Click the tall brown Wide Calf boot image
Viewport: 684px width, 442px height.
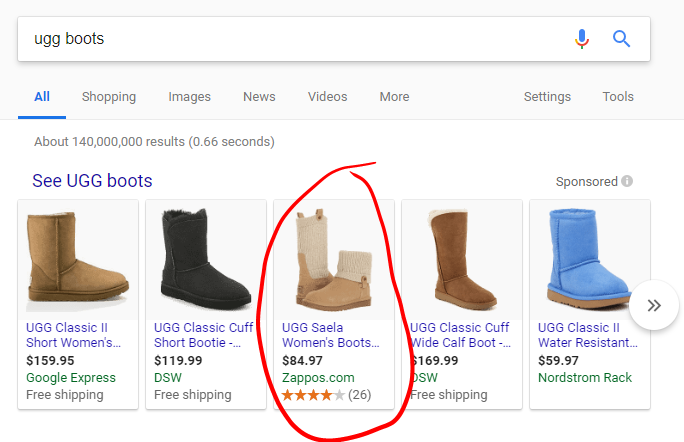[x=461, y=258]
